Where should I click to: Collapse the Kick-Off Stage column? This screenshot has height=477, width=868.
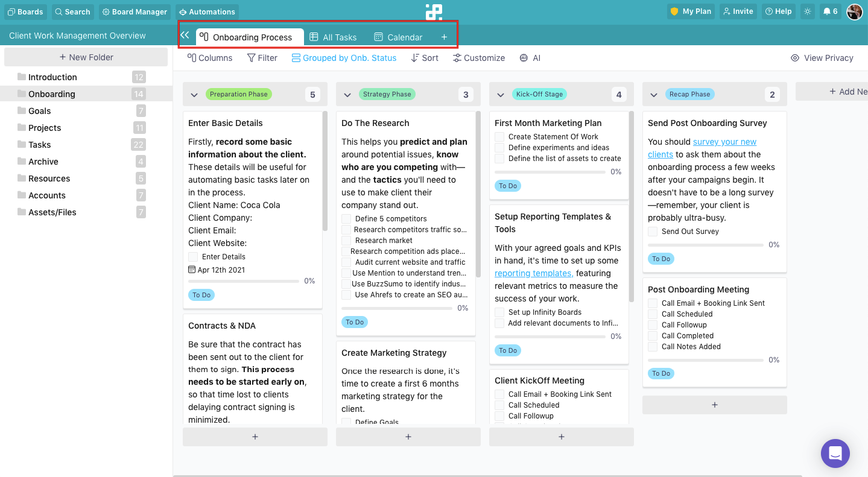501,95
